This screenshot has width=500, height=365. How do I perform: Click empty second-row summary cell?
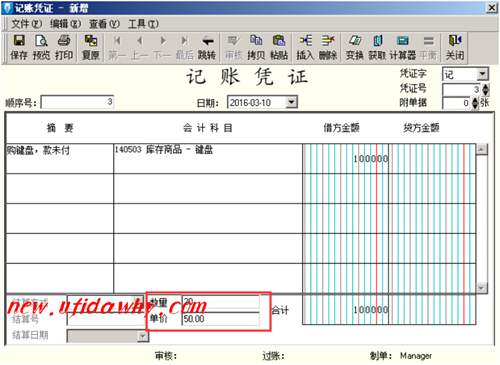(60, 188)
